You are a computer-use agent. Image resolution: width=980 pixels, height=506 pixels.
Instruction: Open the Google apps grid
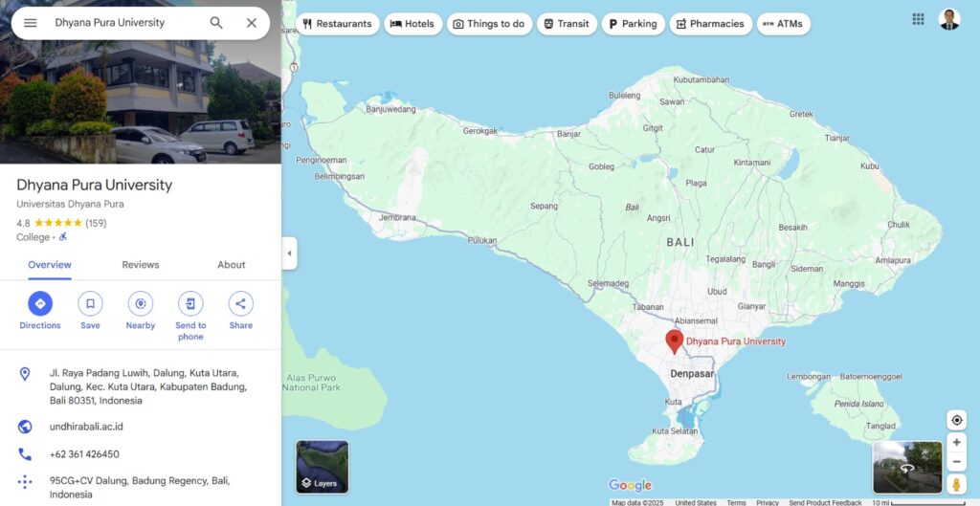pyautogui.click(x=918, y=19)
